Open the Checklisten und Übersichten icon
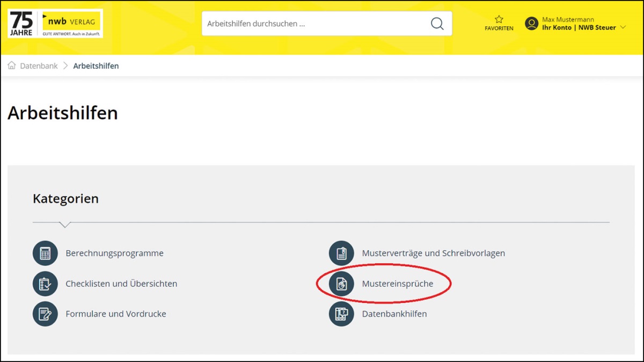The width and height of the screenshot is (644, 362). 45,284
